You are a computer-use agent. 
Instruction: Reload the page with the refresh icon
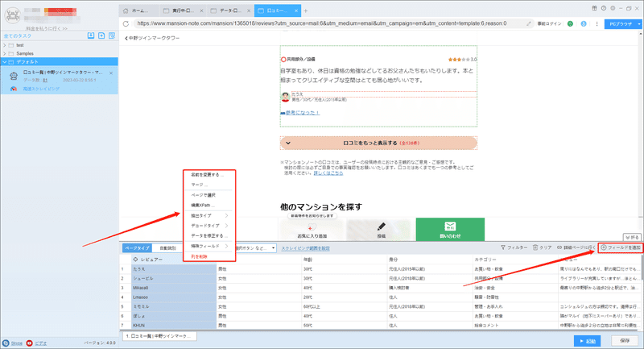126,24
